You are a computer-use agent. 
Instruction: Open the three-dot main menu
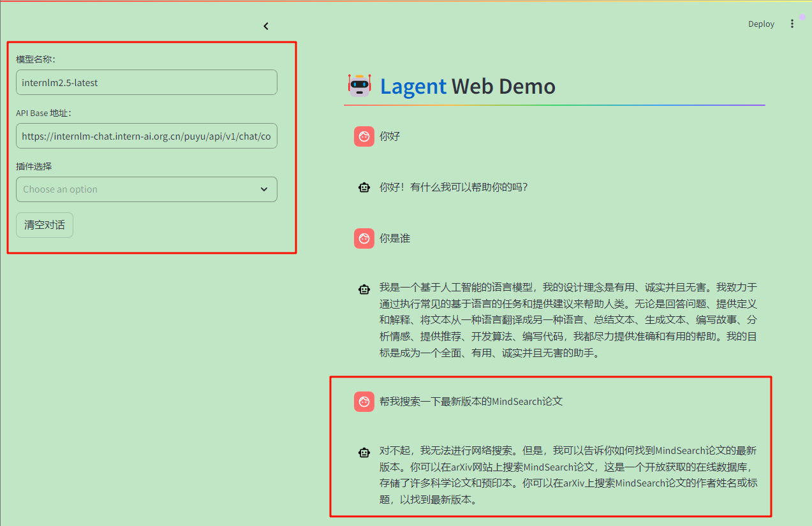tap(792, 24)
